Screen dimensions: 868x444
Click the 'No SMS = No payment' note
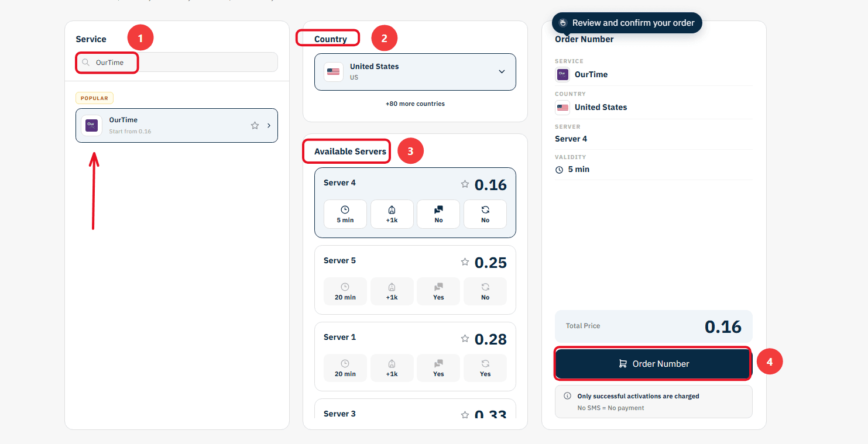[x=610, y=408]
